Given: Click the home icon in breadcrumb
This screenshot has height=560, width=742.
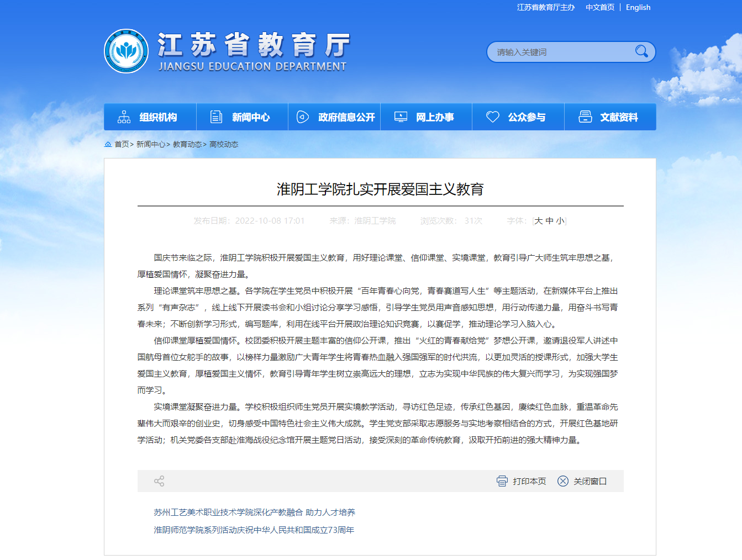Looking at the screenshot, I should 108,144.
